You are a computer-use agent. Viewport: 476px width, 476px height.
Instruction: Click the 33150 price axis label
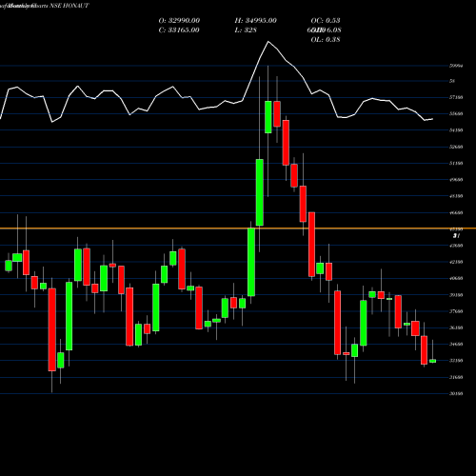coord(456,361)
